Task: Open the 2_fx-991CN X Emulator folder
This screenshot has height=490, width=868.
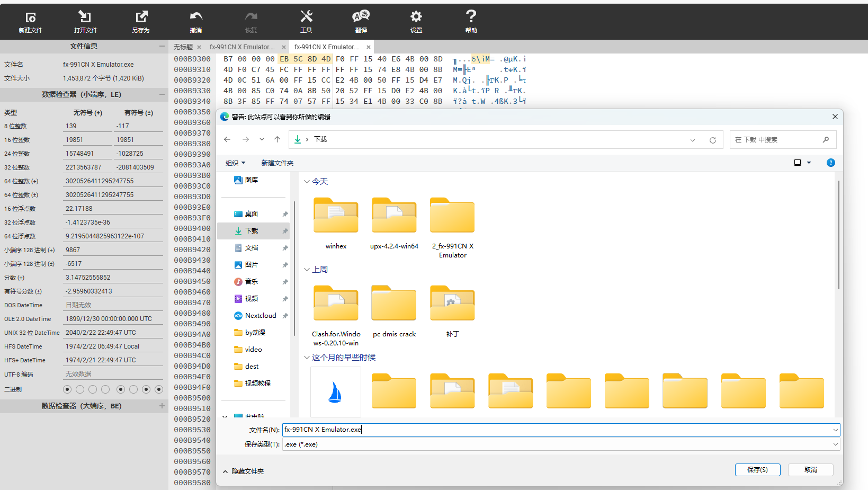Action: (452, 228)
